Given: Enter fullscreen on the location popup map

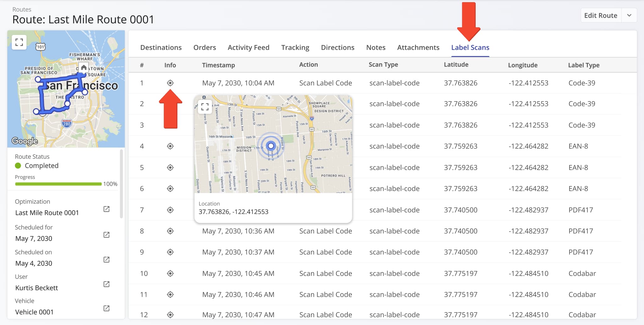Looking at the screenshot, I should (205, 107).
